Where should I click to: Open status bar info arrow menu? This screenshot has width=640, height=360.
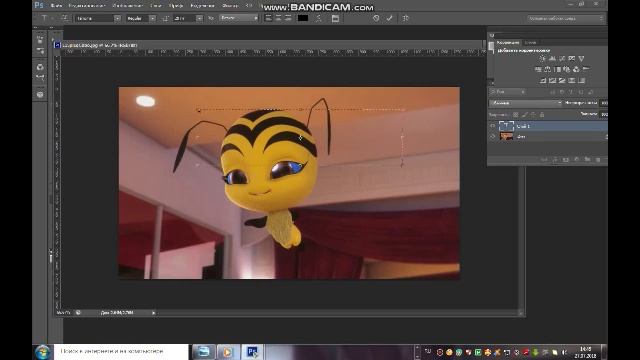pyautogui.click(x=153, y=313)
